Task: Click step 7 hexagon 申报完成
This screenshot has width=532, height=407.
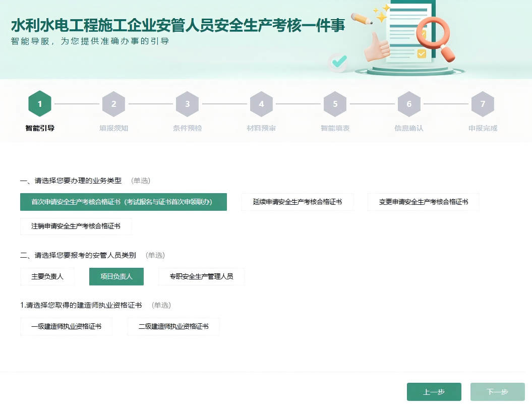Action: [x=483, y=104]
